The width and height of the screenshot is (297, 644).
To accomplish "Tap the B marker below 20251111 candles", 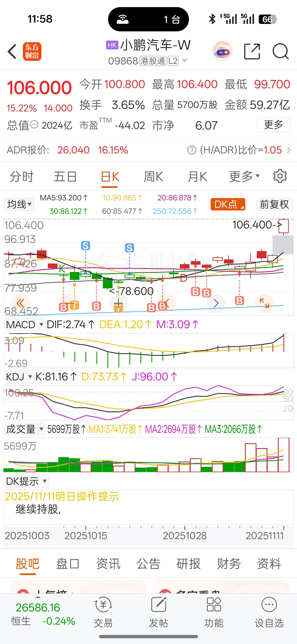I will tap(240, 301).
